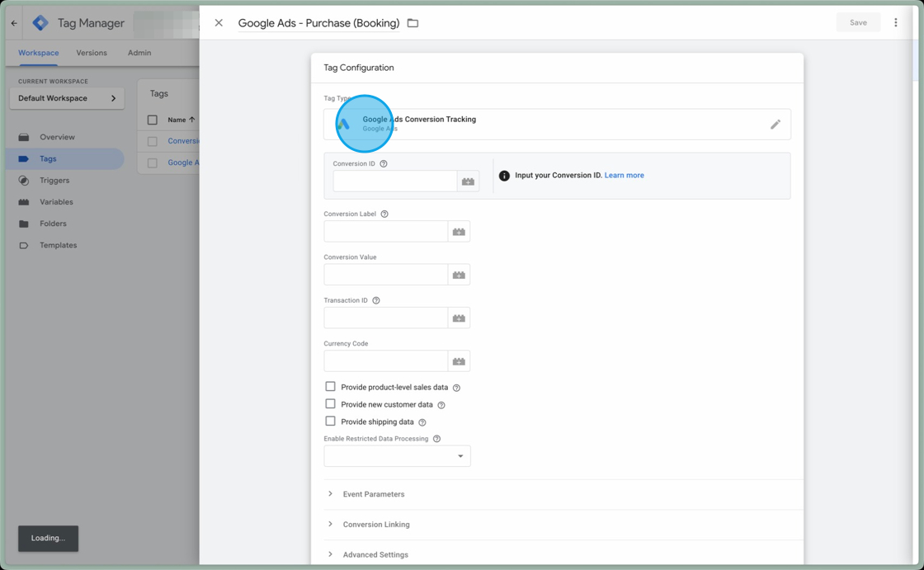Click into the Conversion Value input field
The image size is (924, 570).
tap(385, 275)
